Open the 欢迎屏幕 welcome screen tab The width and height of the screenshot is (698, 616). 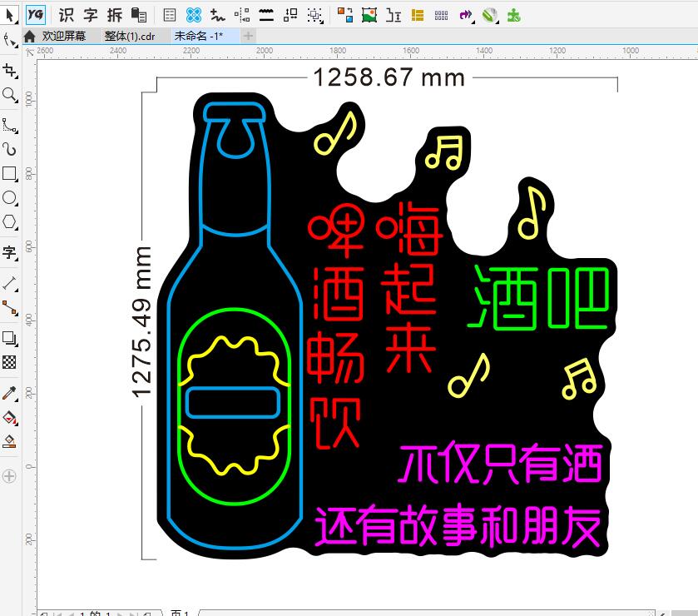coord(64,36)
